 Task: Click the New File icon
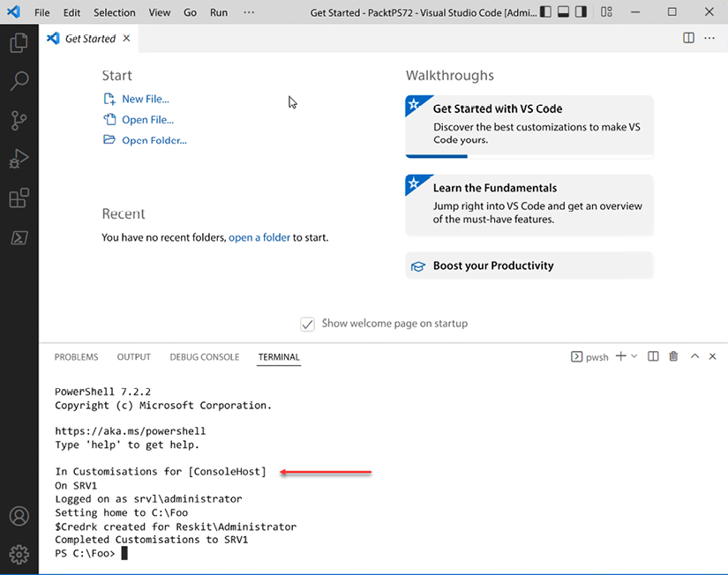point(109,99)
